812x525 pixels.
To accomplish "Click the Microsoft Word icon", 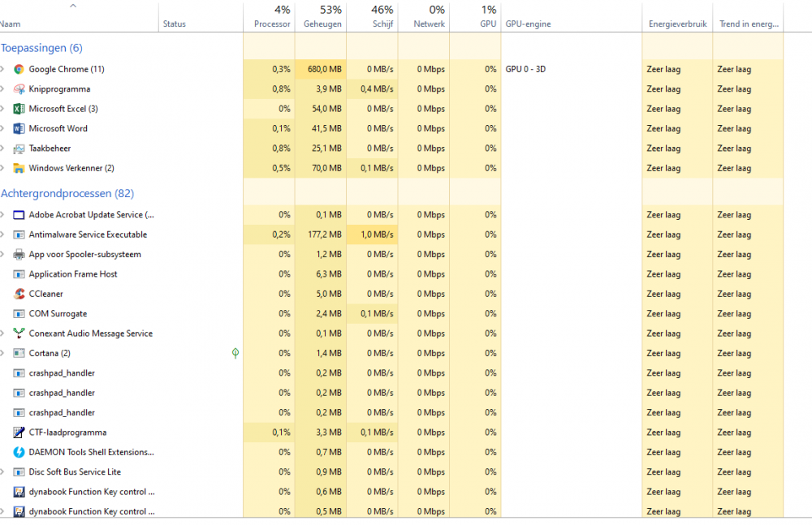I will [19, 128].
